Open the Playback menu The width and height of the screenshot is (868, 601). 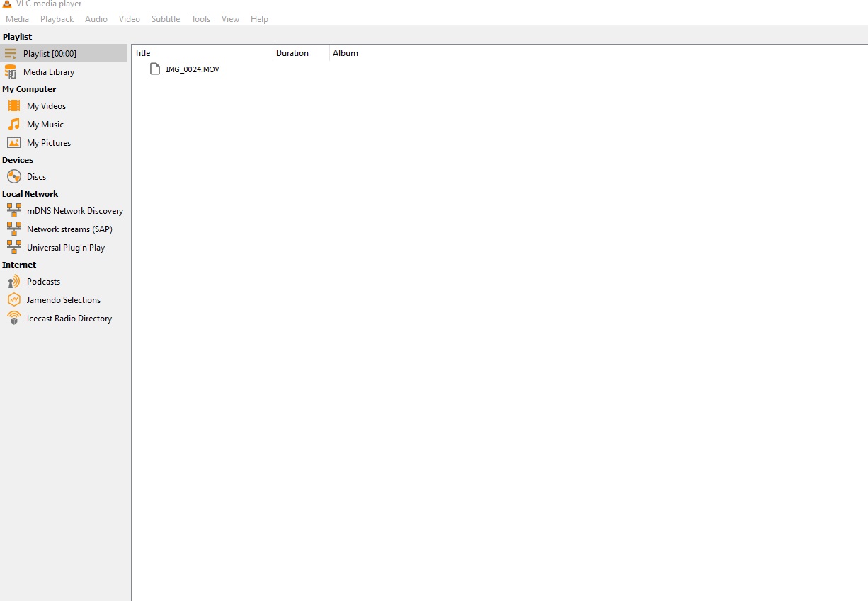pos(57,19)
